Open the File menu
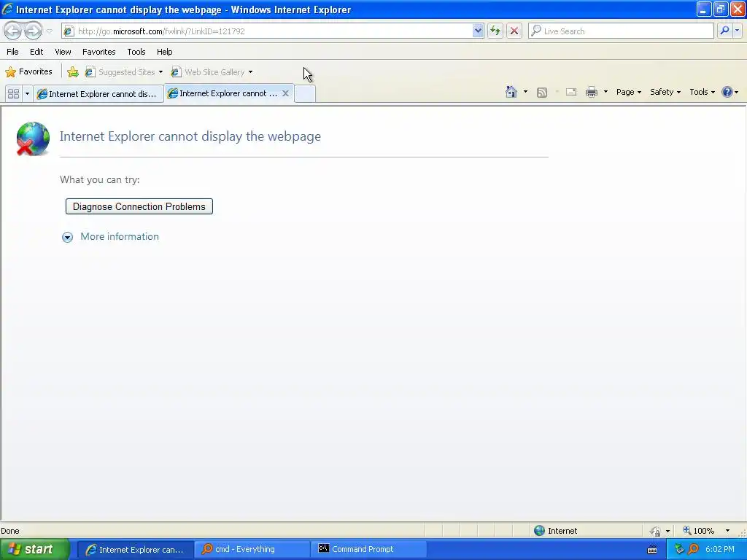Screen dimensions: 747x560 13,52
